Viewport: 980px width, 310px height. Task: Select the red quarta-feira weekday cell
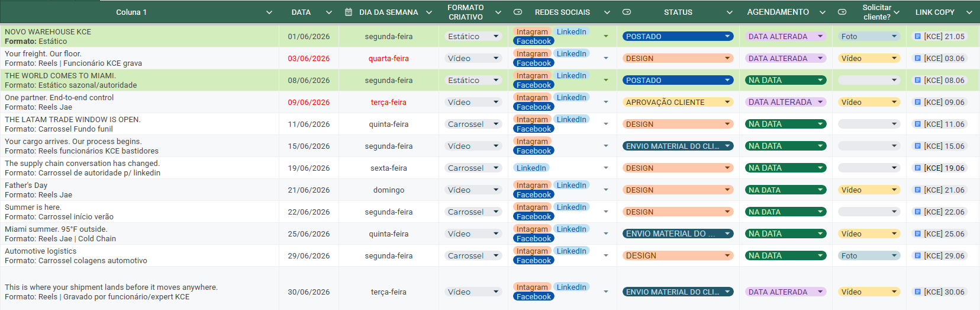389,58
